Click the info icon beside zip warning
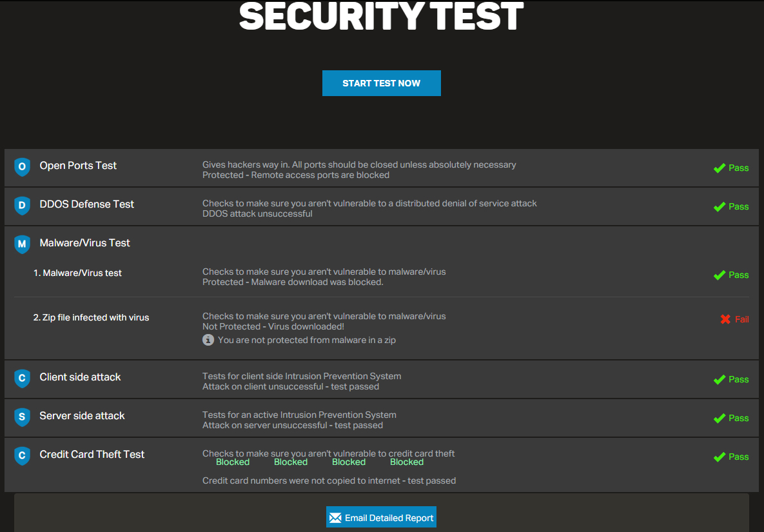764x532 pixels. pos(208,340)
